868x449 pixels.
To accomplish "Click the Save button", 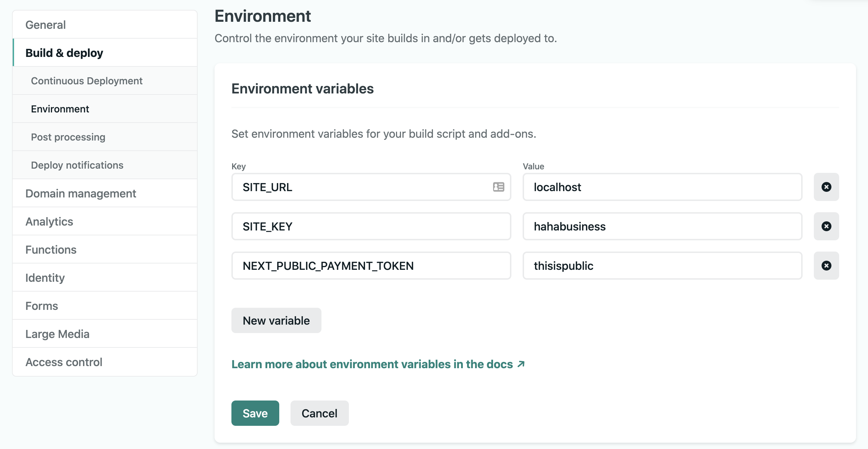I will (255, 412).
